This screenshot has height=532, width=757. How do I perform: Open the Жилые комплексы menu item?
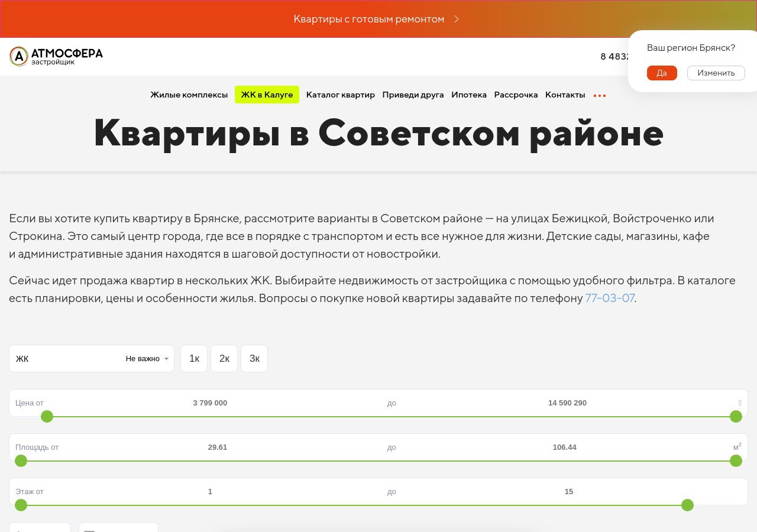[x=189, y=95]
